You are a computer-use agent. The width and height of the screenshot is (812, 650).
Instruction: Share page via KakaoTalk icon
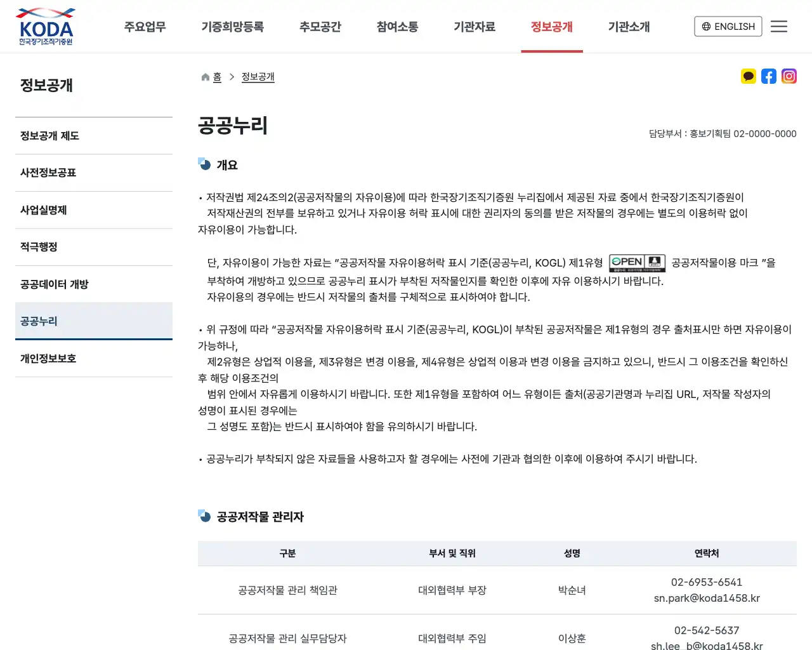pyautogui.click(x=749, y=76)
